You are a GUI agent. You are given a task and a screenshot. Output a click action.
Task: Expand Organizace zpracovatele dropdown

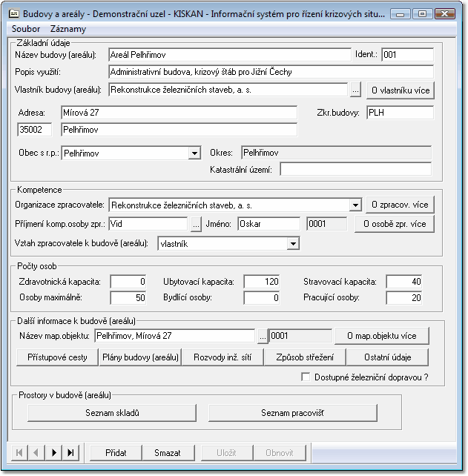point(355,205)
